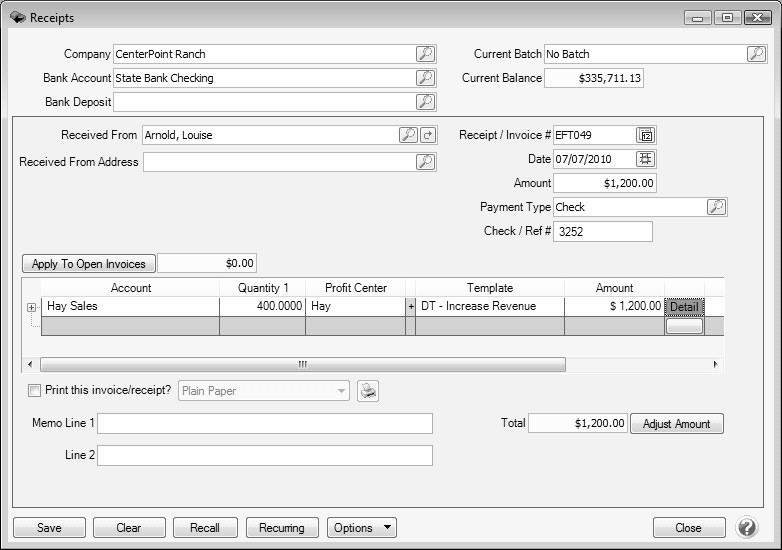Click the Account column header
Image resolution: width=782 pixels, height=550 pixels.
[x=130, y=288]
